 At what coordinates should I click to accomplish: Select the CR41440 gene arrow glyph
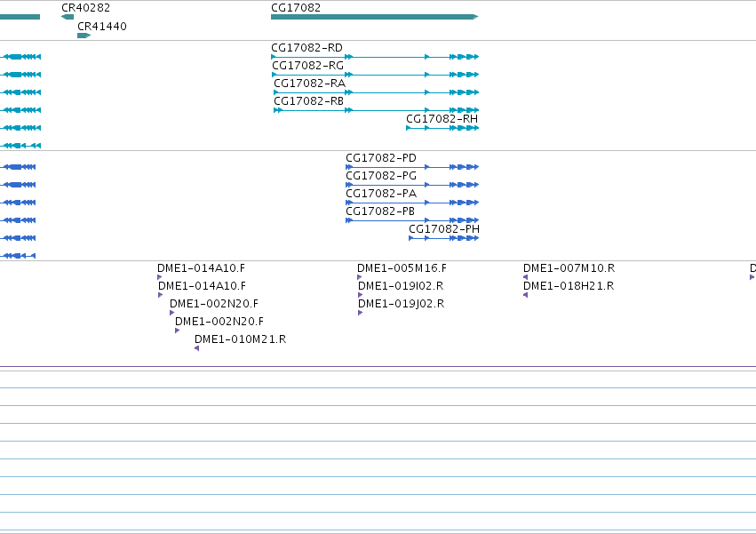click(84, 36)
